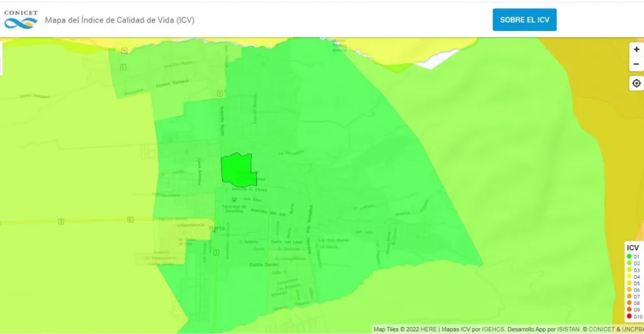644x334 pixels.
Task: Click the page title Mapa del Índice
Action: (119, 20)
